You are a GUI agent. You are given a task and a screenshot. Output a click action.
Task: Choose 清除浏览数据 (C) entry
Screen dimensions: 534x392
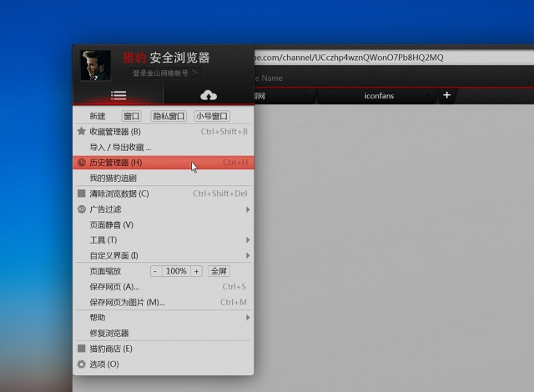(x=164, y=193)
